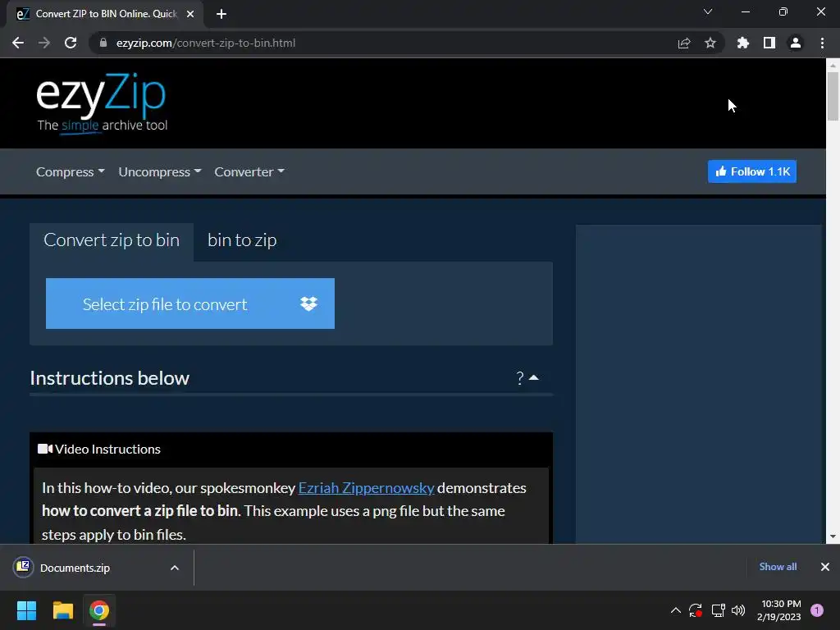Click the Chrome taskbar icon
This screenshot has height=630, width=840.
(99, 610)
